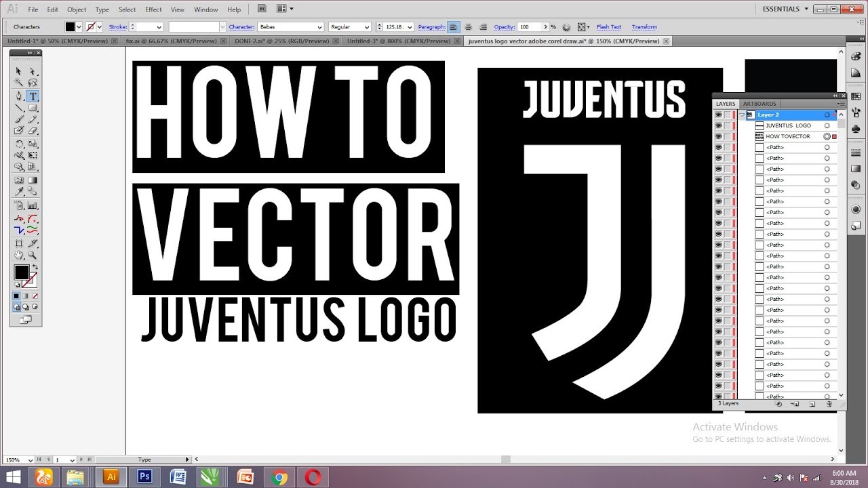Select the Zoom tool
Screen dimensions: 868x488
(x=33, y=255)
